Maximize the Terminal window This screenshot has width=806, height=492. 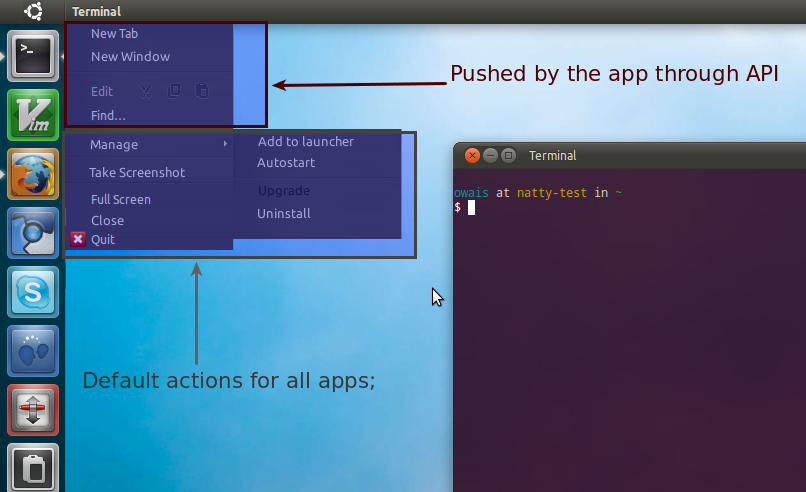coord(508,155)
